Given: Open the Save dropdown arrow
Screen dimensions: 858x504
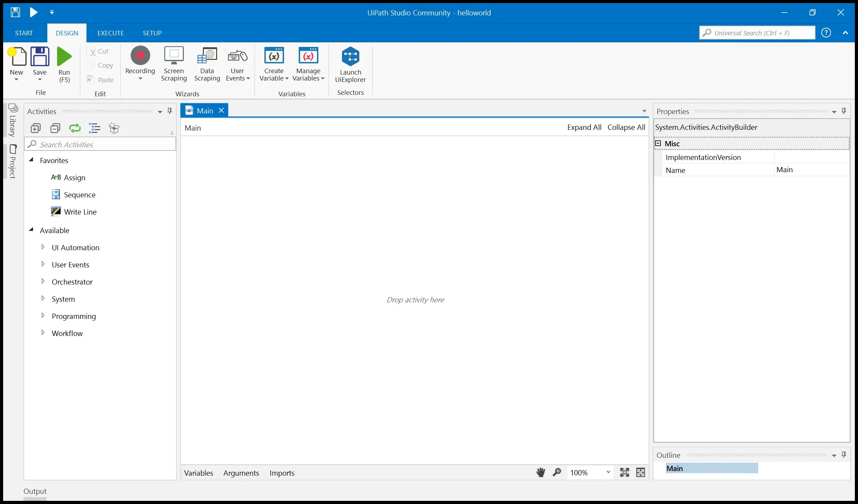Looking at the screenshot, I should pyautogui.click(x=40, y=80).
